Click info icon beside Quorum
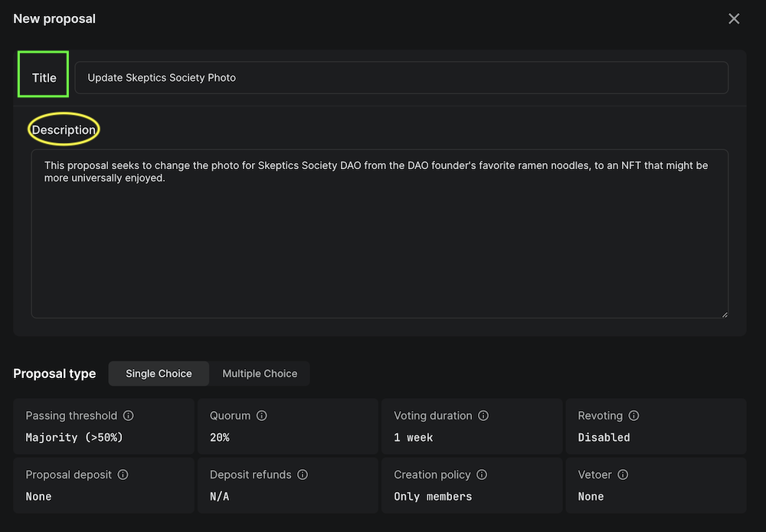The image size is (766, 532). pyautogui.click(x=262, y=416)
